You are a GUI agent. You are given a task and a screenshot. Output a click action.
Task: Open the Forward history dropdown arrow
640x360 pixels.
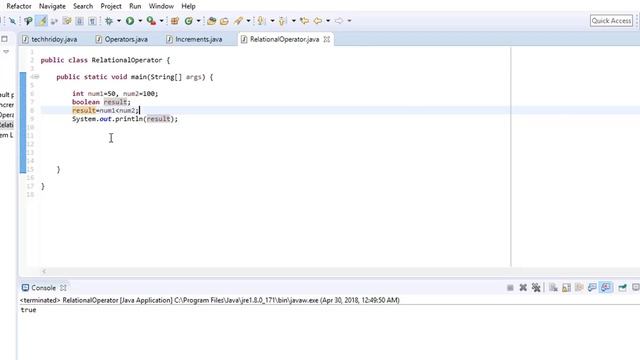coord(349,21)
